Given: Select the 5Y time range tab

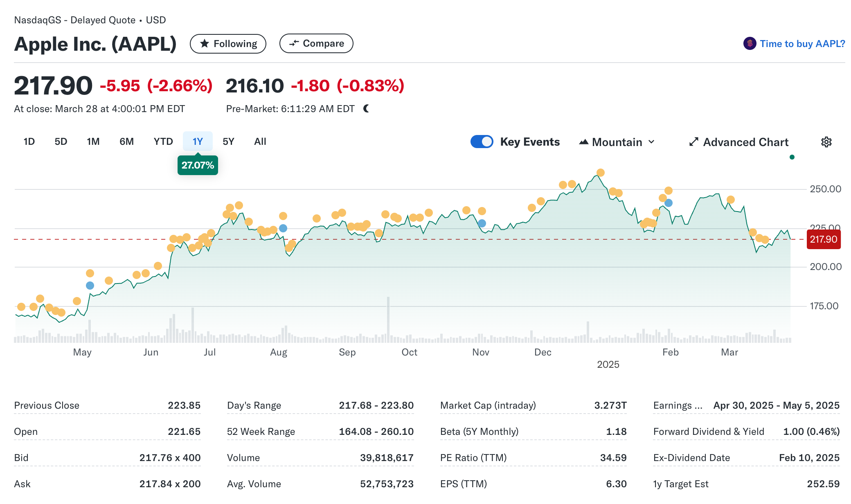Looking at the screenshot, I should pos(228,142).
